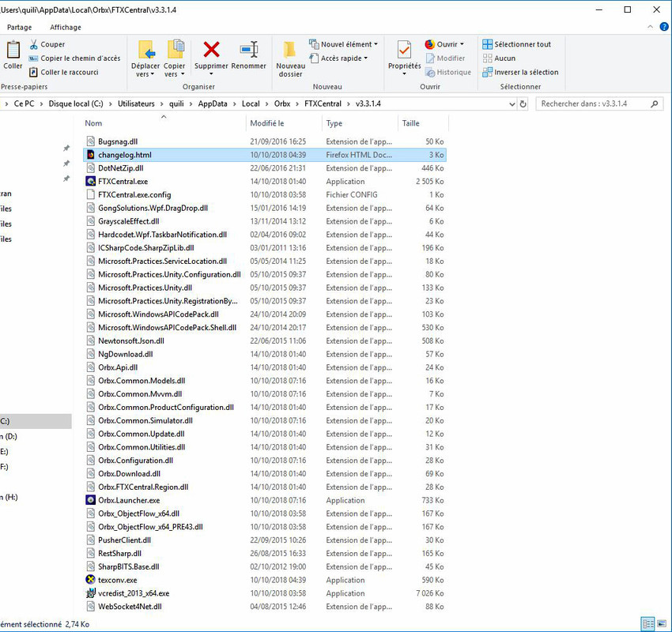The height and width of the screenshot is (632, 672).
Task: Select the vcredist_2013_x64.exe icon
Action: point(90,593)
